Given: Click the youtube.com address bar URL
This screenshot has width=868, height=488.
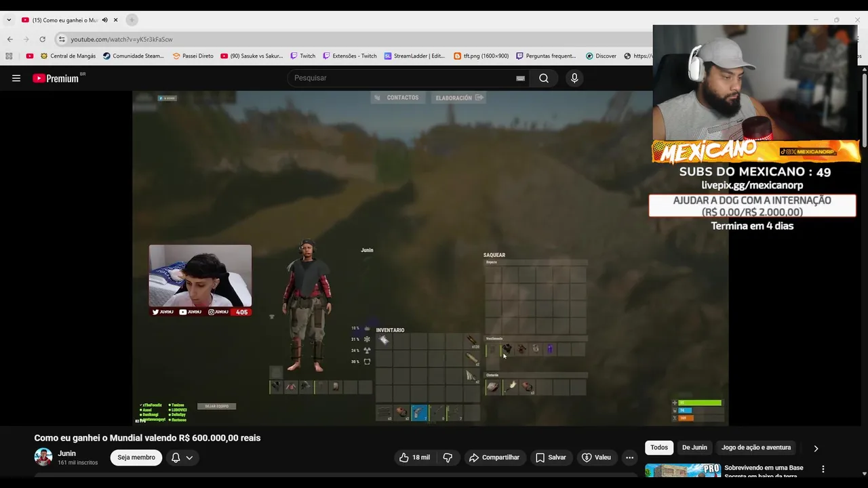Looking at the screenshot, I should point(121,39).
